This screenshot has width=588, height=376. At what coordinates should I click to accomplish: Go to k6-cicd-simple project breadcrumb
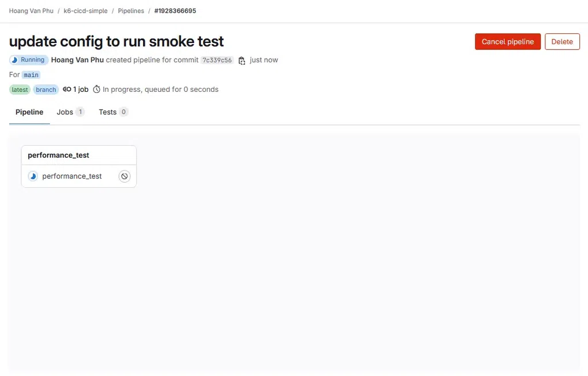click(x=86, y=11)
